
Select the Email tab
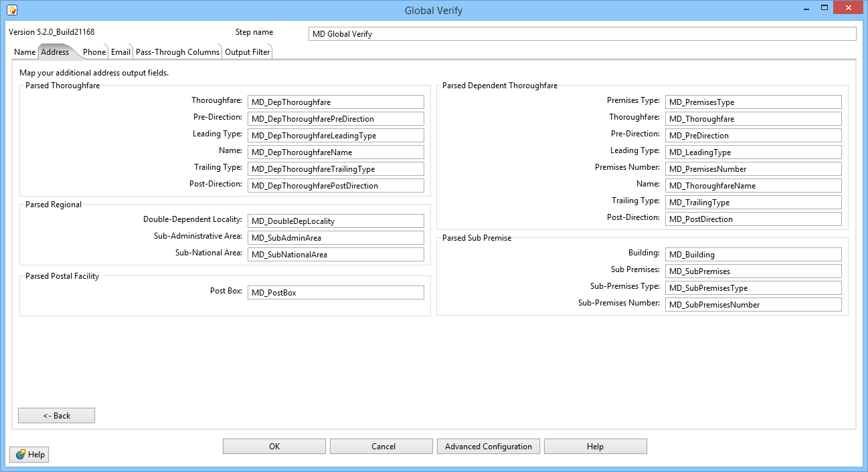120,52
